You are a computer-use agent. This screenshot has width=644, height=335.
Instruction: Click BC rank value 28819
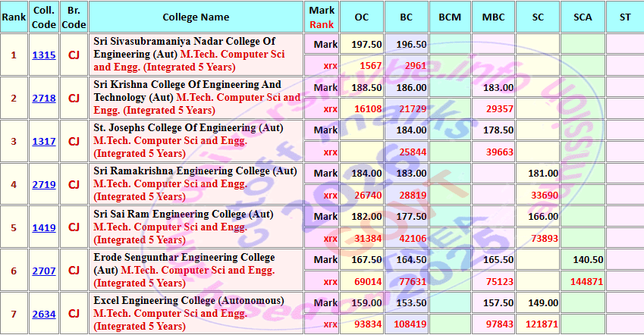[413, 195]
